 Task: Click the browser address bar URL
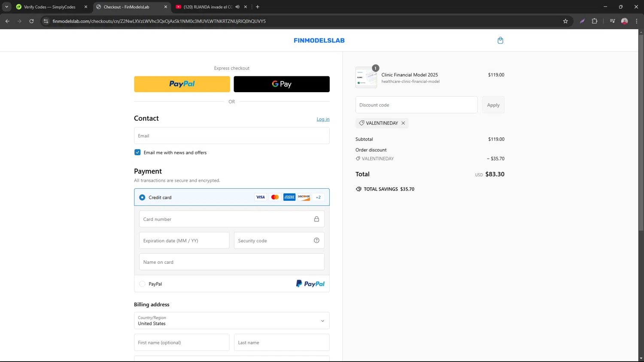pos(159,21)
